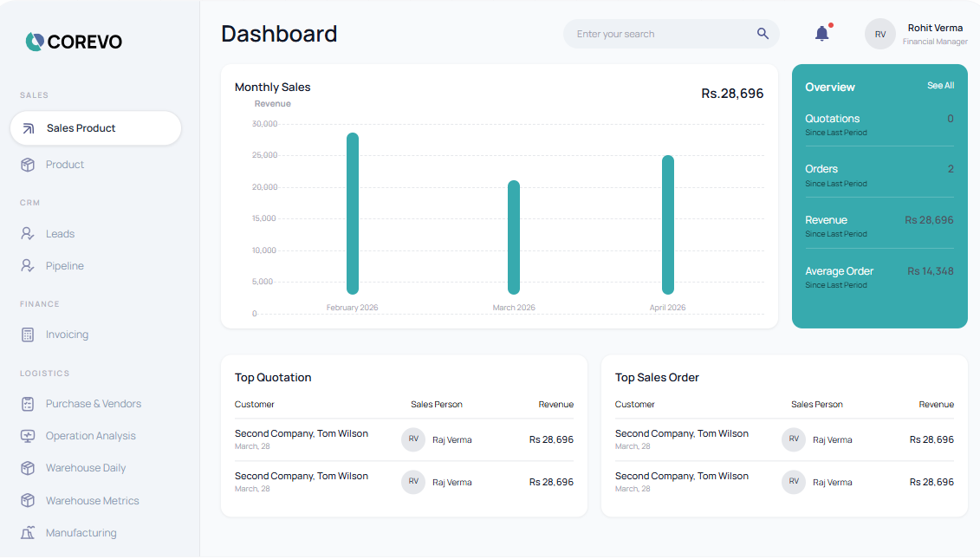Viewport: 980px width, 559px height.
Task: Click the Revenue label in Overview panel
Action: tap(827, 221)
